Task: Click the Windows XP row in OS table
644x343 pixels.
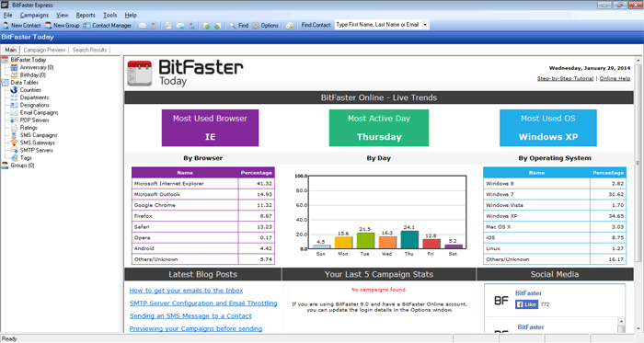Action: pyautogui.click(x=555, y=216)
